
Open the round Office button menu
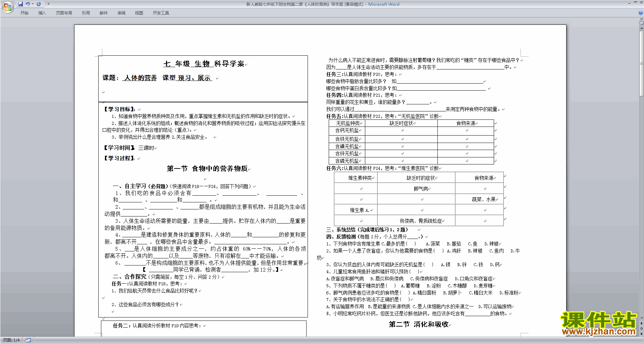pos(7,7)
